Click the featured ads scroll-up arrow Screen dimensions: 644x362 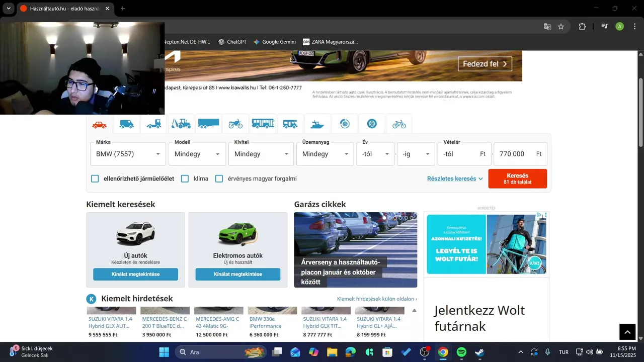[414, 311]
